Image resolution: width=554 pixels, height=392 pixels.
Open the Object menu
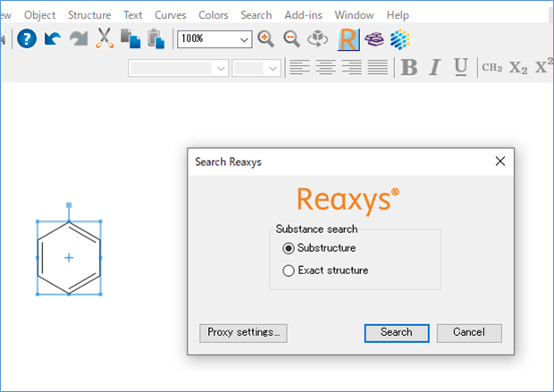[39, 15]
